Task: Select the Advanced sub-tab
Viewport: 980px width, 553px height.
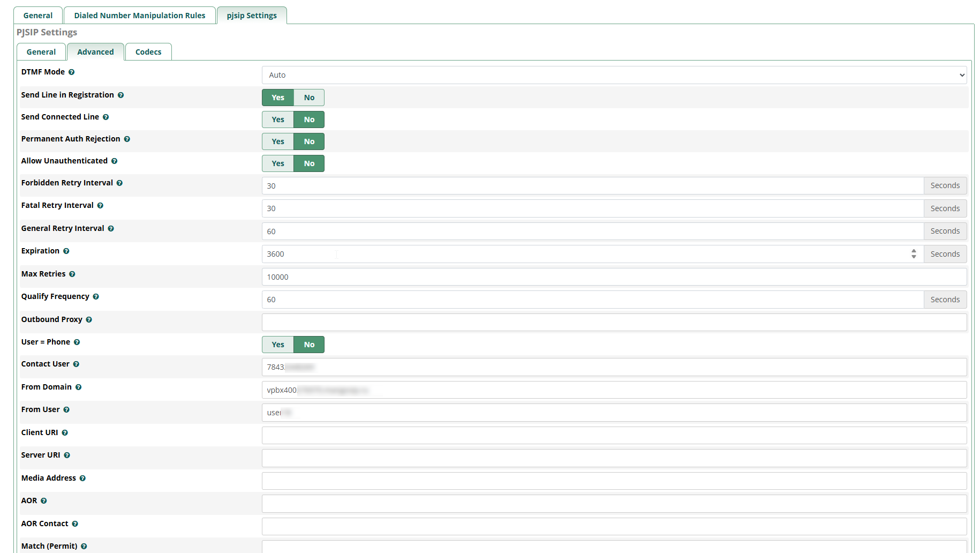Action: 95,52
